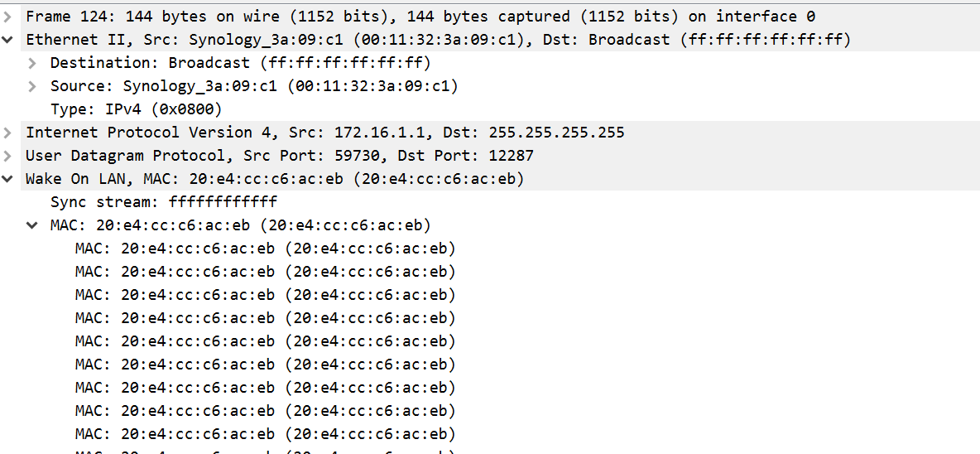Select the Frame 124 summary line
Image resolution: width=980 pixels, height=454 pixels.
point(420,17)
